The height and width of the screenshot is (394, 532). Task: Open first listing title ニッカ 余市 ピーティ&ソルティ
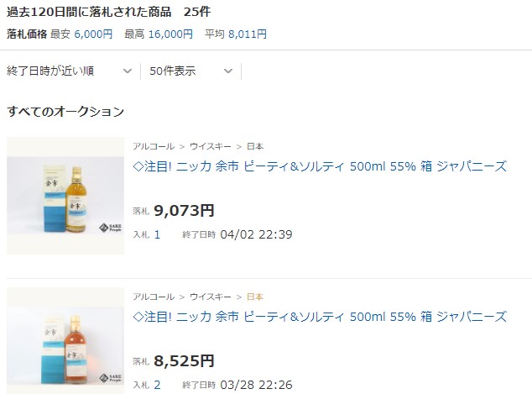[320, 166]
